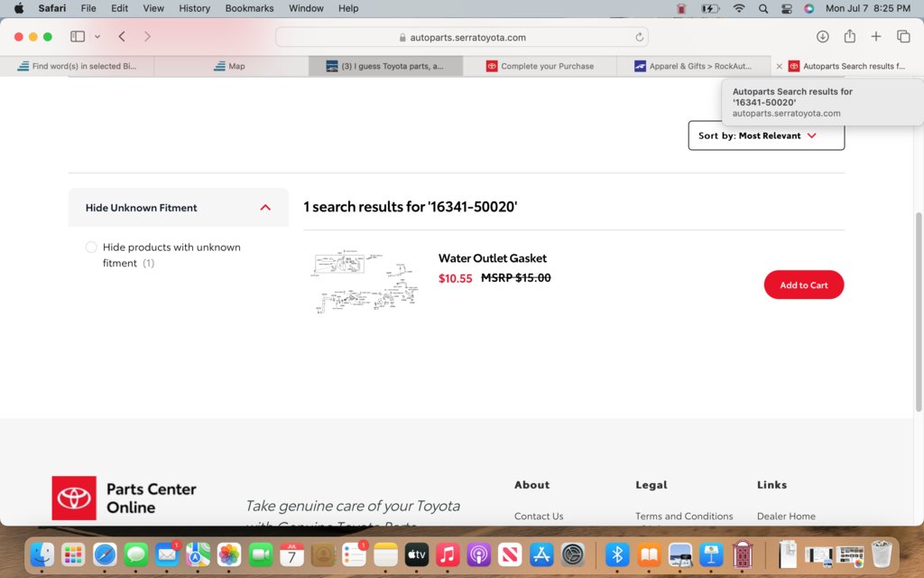924x578 pixels.
Task: Open Finder from the Dock
Action: point(42,555)
